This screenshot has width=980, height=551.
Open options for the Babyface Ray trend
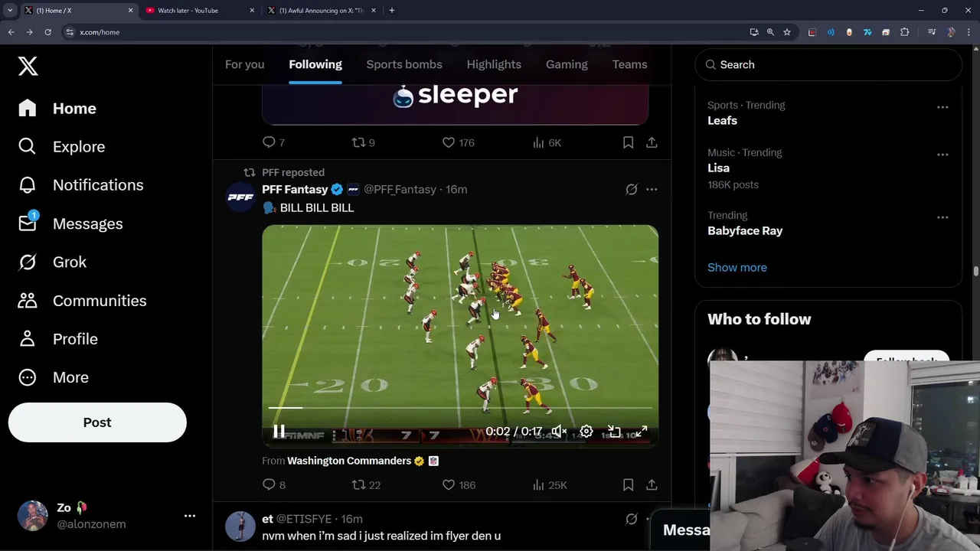tap(942, 217)
